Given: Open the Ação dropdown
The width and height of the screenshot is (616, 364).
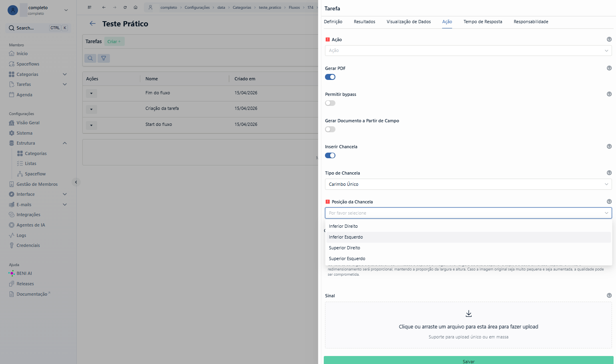Looking at the screenshot, I should [468, 50].
